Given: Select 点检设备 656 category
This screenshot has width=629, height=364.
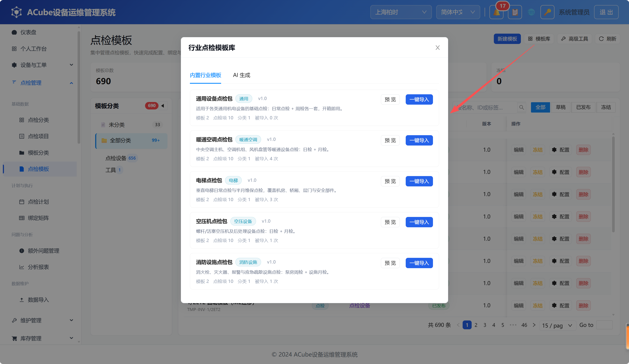Looking at the screenshot, I should tap(121, 158).
